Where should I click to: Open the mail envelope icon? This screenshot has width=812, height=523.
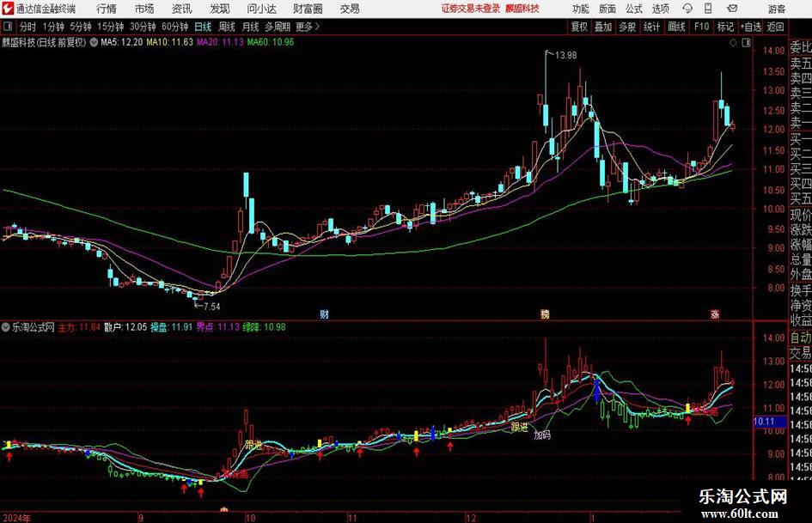(732, 9)
